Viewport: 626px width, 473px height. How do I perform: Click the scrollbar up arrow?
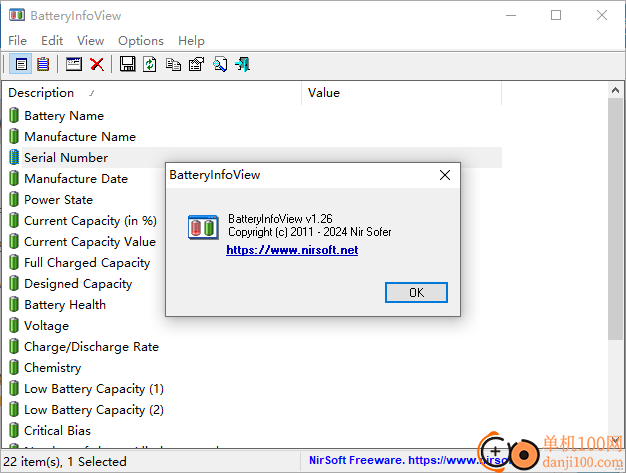tap(615, 91)
